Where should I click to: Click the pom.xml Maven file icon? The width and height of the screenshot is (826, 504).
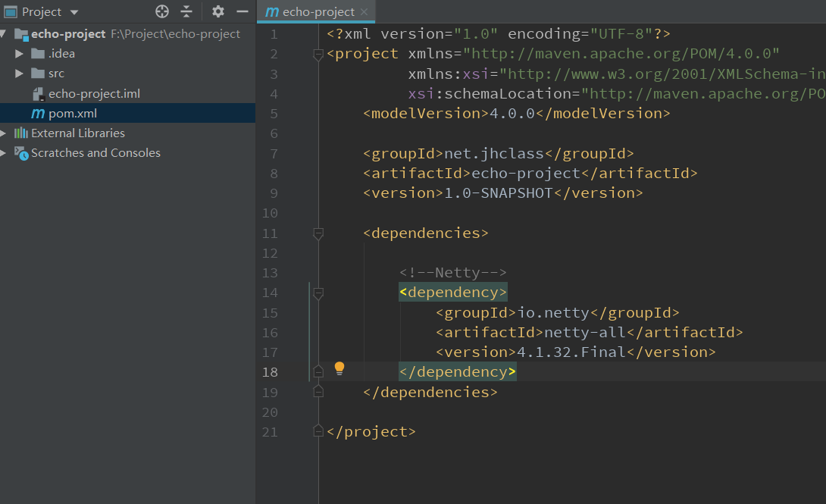click(38, 113)
